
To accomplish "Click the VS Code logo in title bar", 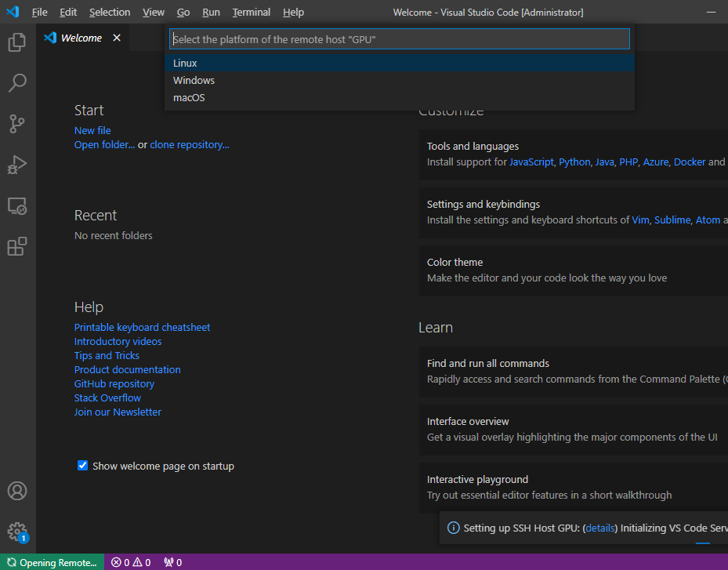I will pyautogui.click(x=13, y=12).
